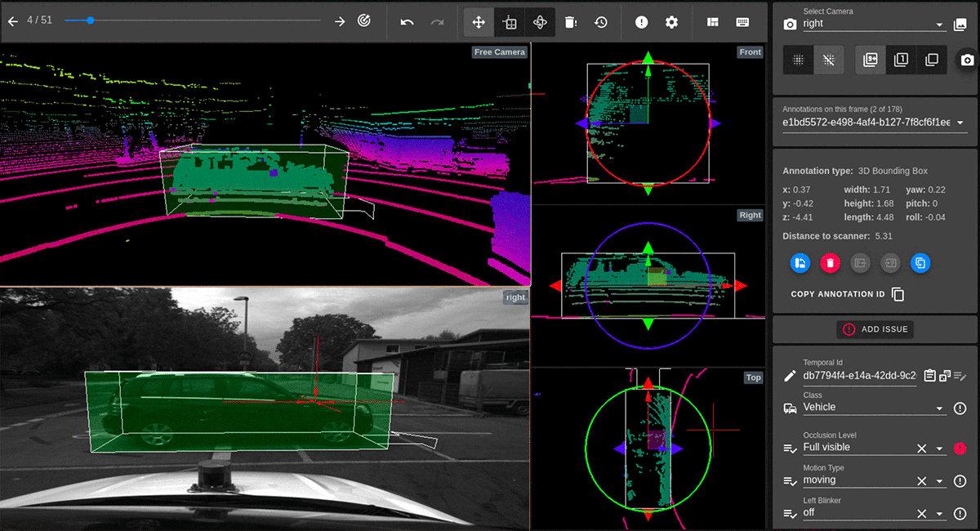Toggle the dotted point grid display button
This screenshot has width=980, height=531.
coord(799,60)
